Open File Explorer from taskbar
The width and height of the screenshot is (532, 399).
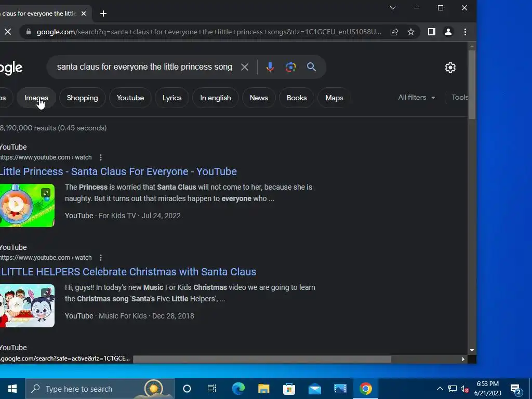tap(263, 389)
